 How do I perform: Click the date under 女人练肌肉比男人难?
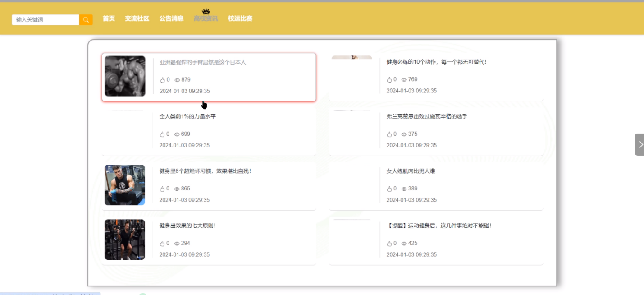(412, 200)
